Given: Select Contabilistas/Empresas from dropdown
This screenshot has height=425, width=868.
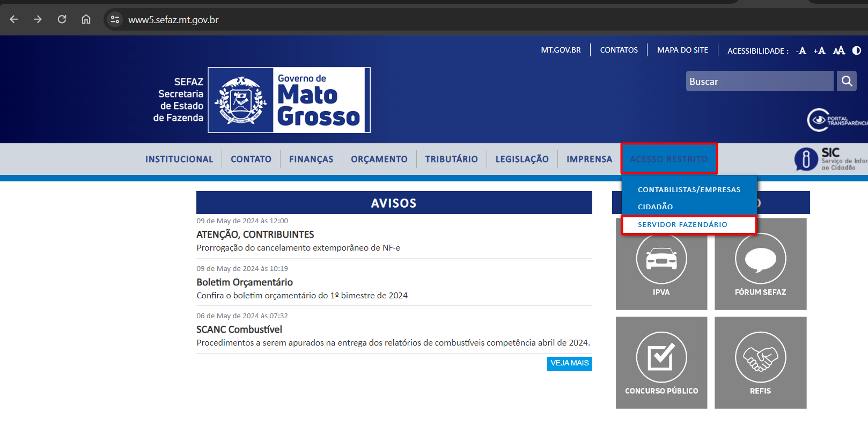Looking at the screenshot, I should [689, 190].
